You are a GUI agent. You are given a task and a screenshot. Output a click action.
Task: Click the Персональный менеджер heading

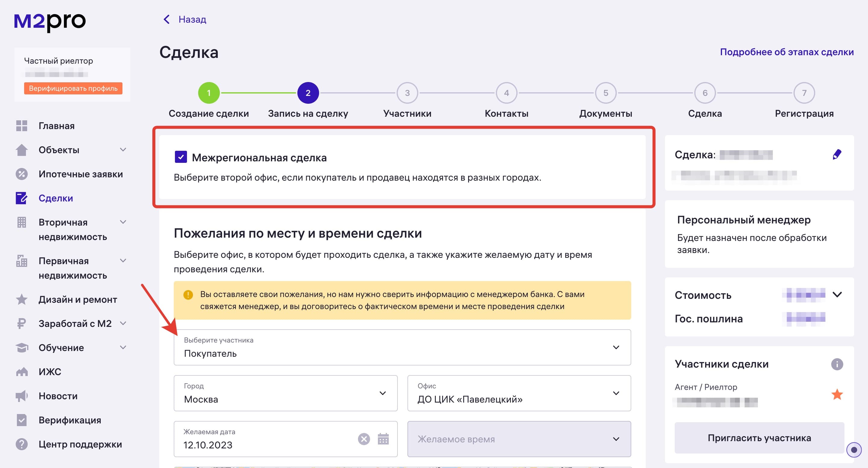pos(744,220)
